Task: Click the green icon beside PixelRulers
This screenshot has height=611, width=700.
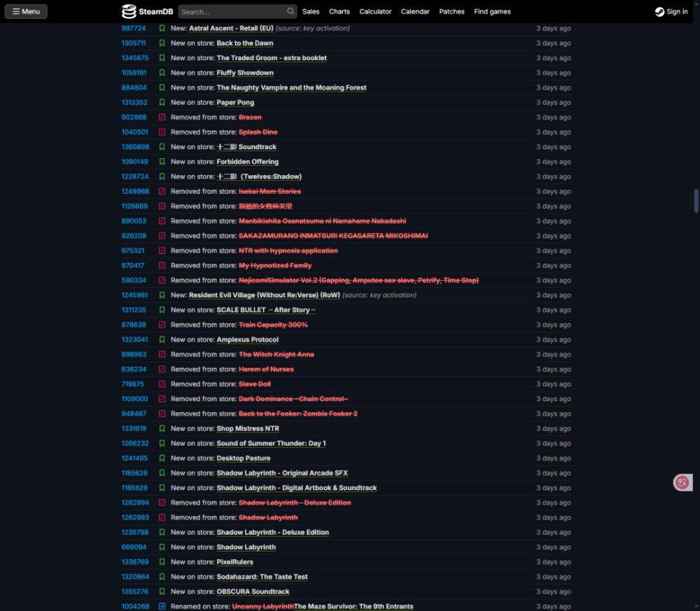Action: [x=162, y=562]
